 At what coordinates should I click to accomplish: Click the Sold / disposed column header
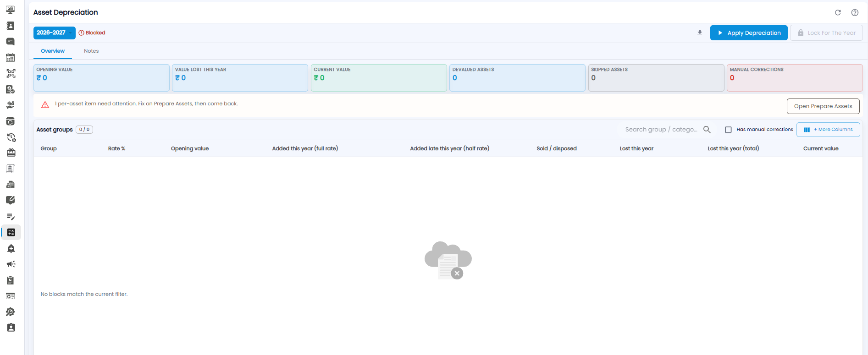click(x=557, y=148)
